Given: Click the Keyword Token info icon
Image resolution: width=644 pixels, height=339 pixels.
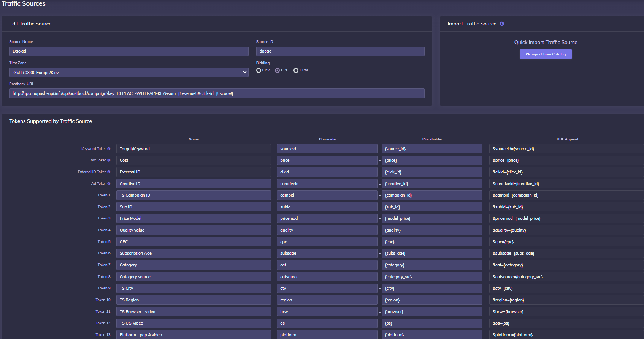Looking at the screenshot, I should click(109, 149).
